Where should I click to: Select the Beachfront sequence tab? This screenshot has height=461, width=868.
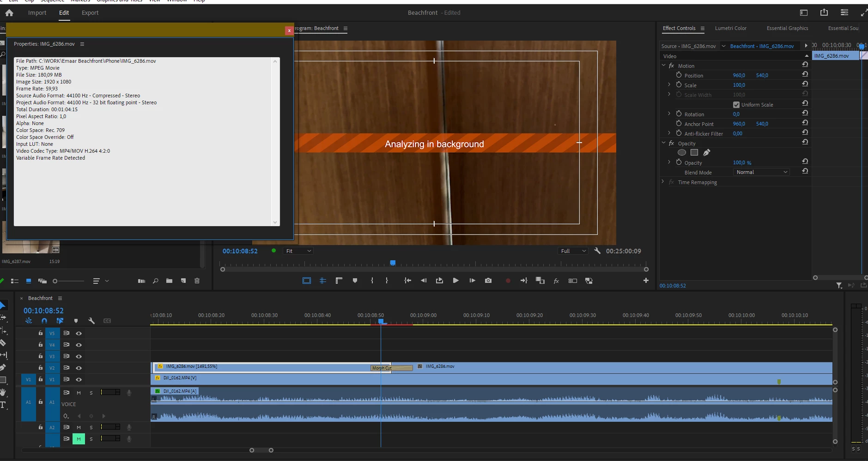[40, 298]
